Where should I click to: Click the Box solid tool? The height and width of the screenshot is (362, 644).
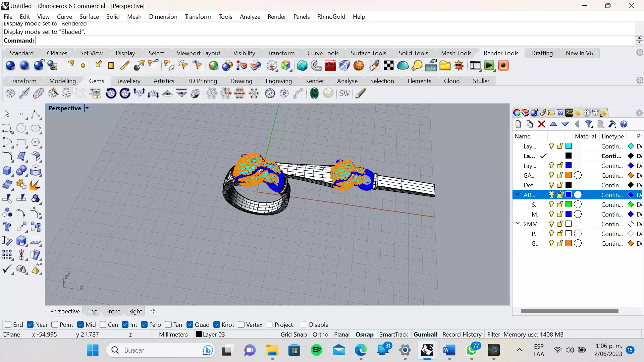click(7, 171)
